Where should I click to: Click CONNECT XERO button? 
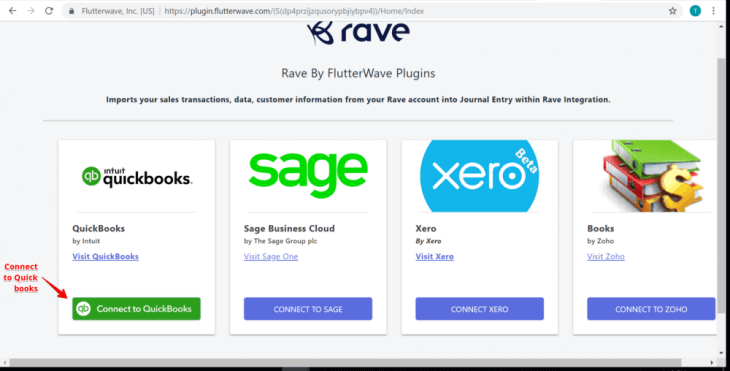tap(480, 309)
